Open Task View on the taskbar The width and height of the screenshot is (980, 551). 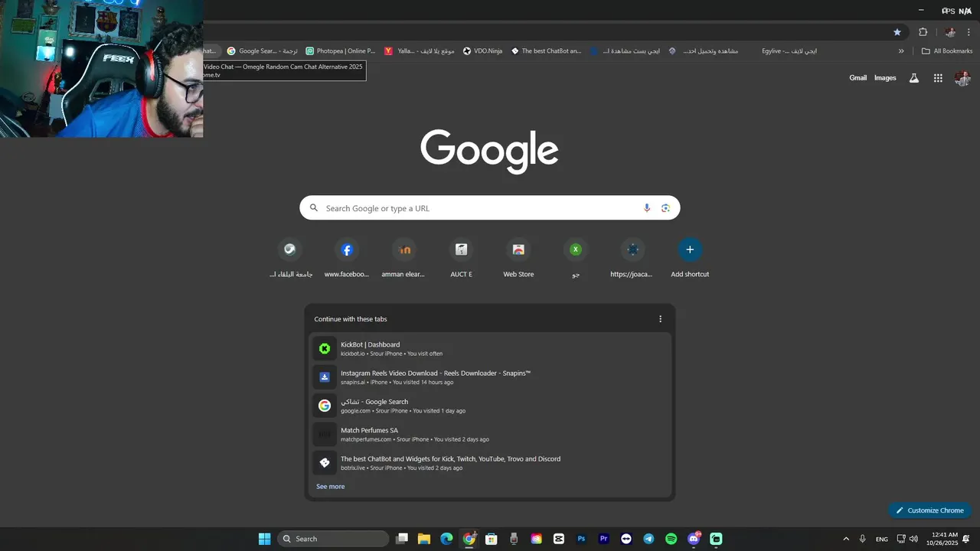(x=402, y=539)
